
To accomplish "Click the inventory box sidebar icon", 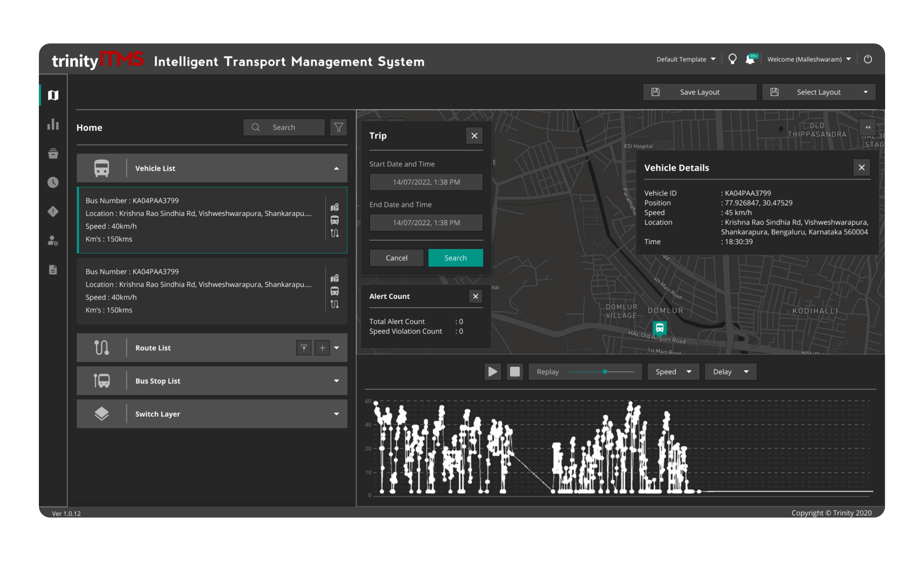I will click(x=53, y=153).
